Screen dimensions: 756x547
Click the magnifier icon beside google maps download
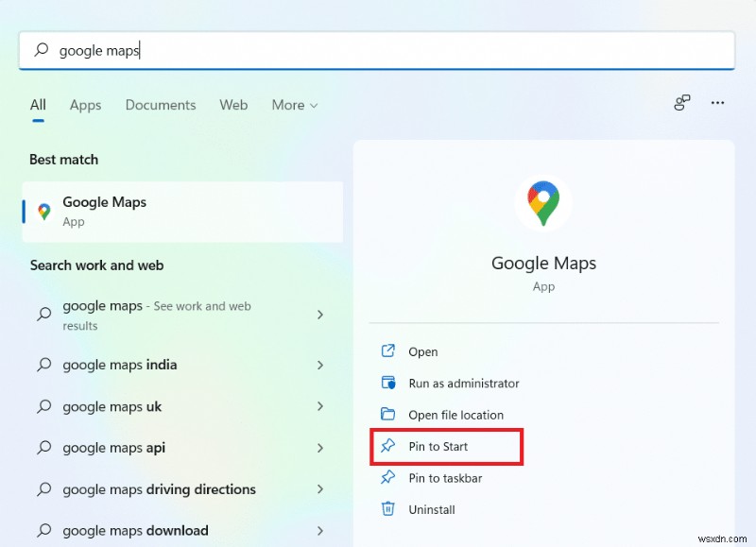pyautogui.click(x=43, y=530)
